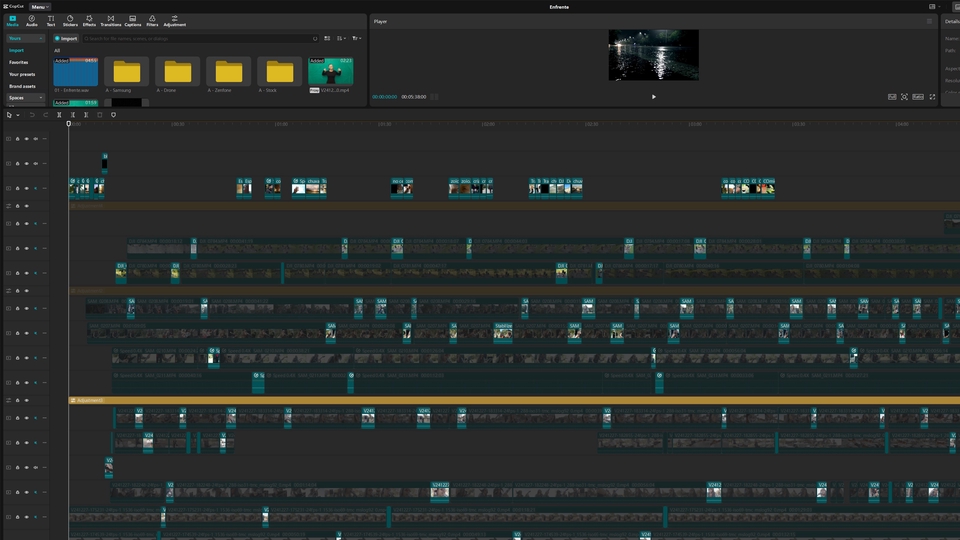This screenshot has height=540, width=960.
Task: Open the Menu dropdown
Action: tap(39, 6)
